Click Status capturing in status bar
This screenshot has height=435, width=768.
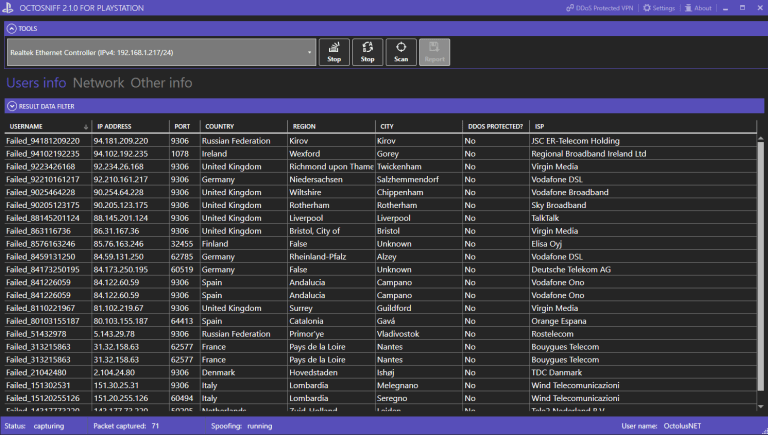pos(34,426)
